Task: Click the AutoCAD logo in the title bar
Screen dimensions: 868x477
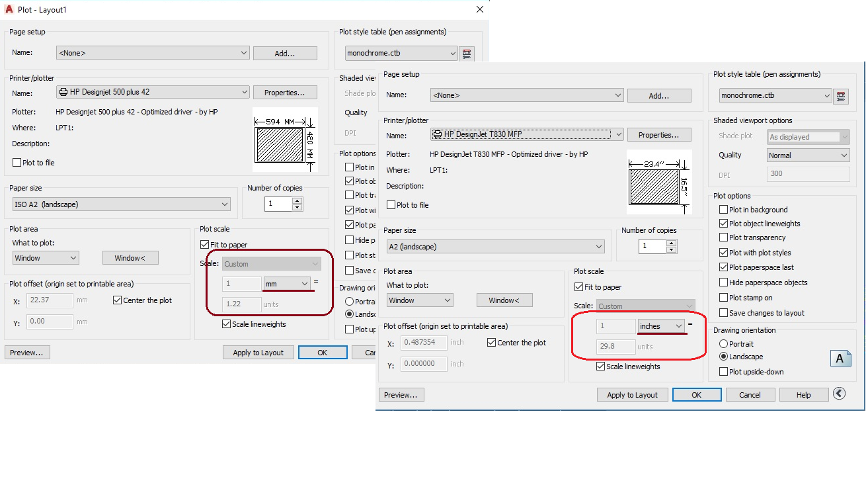Action: coord(9,9)
